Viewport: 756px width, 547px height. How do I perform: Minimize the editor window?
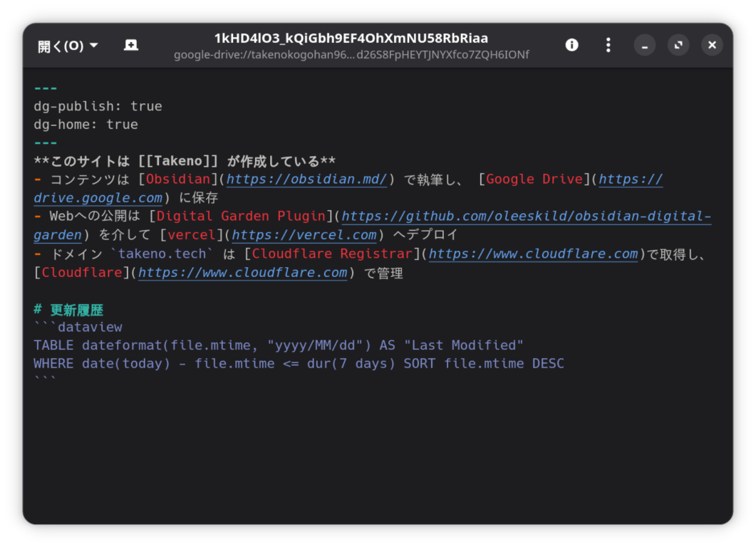[644, 45]
